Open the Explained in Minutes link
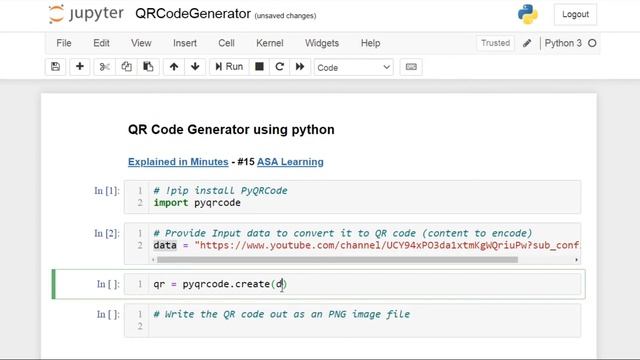This screenshot has width=640, height=360. [178, 162]
